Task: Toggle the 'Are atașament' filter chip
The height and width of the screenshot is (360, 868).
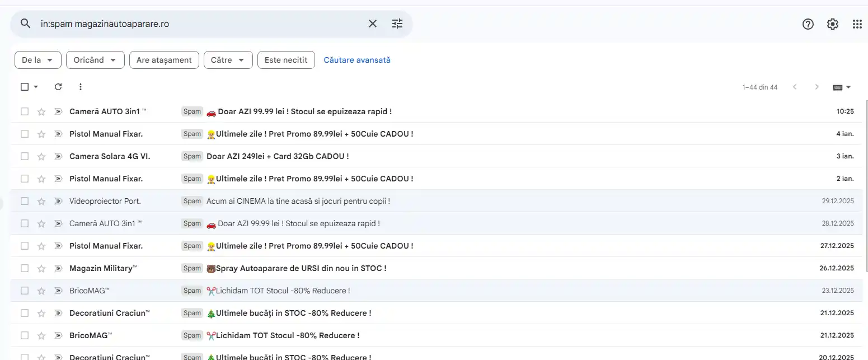Action: [164, 60]
